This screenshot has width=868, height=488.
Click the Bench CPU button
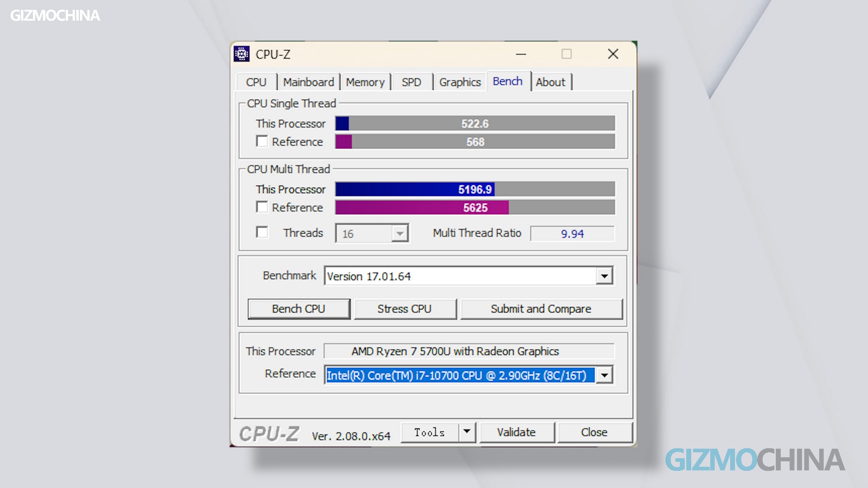coord(299,309)
